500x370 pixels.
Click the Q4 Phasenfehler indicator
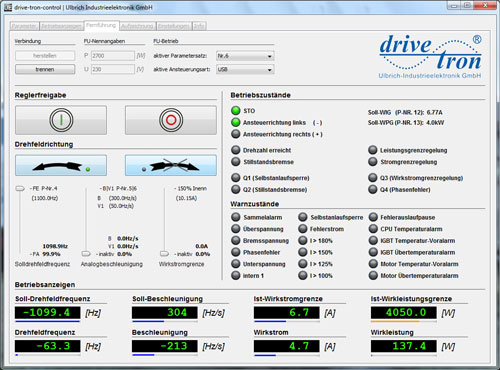[x=373, y=189]
